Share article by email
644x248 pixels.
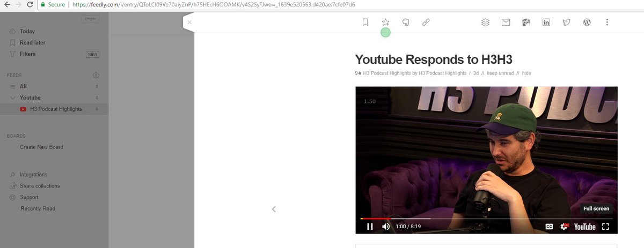506,22
